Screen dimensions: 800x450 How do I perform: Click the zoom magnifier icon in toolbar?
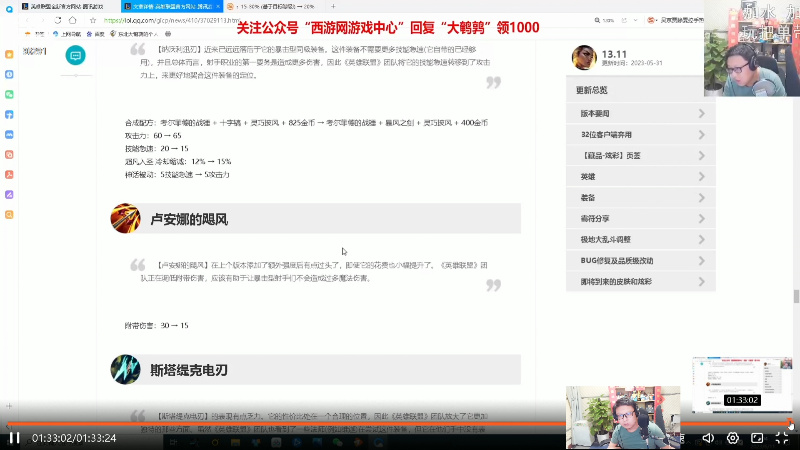point(597,20)
